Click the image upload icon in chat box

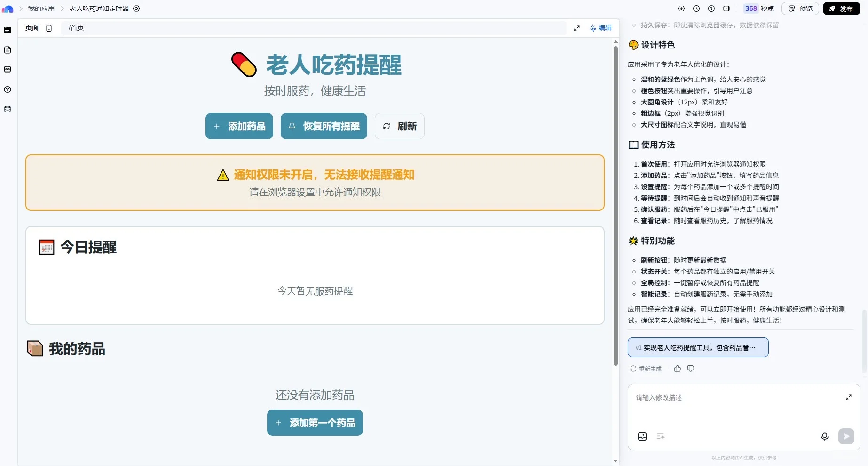(x=642, y=436)
